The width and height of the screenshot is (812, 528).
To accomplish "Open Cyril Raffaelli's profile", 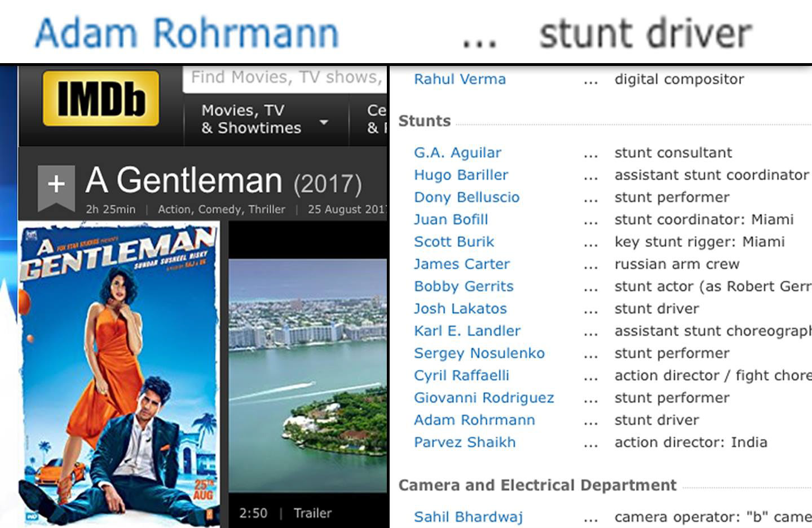I will click(461, 375).
